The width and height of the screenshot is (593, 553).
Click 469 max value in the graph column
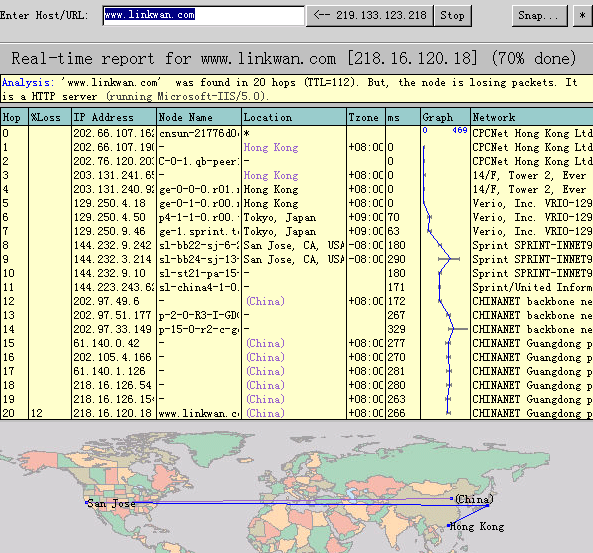pyautogui.click(x=460, y=130)
